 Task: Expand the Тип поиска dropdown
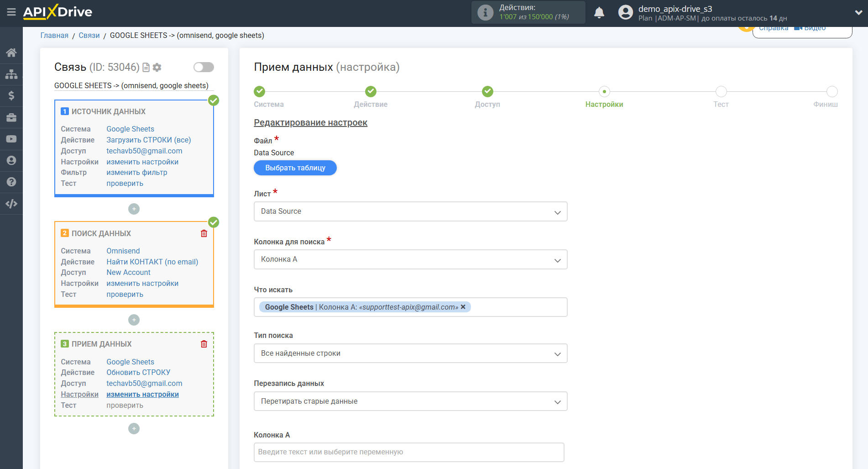click(x=410, y=353)
